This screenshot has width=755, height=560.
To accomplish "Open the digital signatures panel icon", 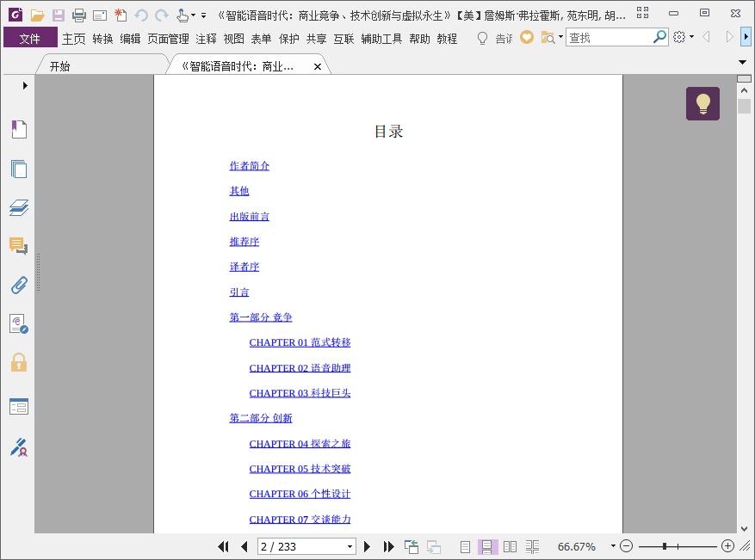I will (x=19, y=323).
